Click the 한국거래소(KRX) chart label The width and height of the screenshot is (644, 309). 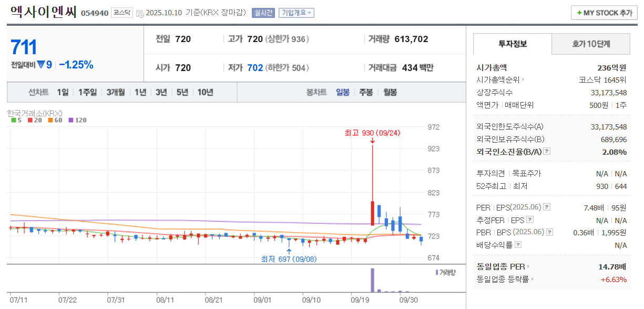click(35, 113)
